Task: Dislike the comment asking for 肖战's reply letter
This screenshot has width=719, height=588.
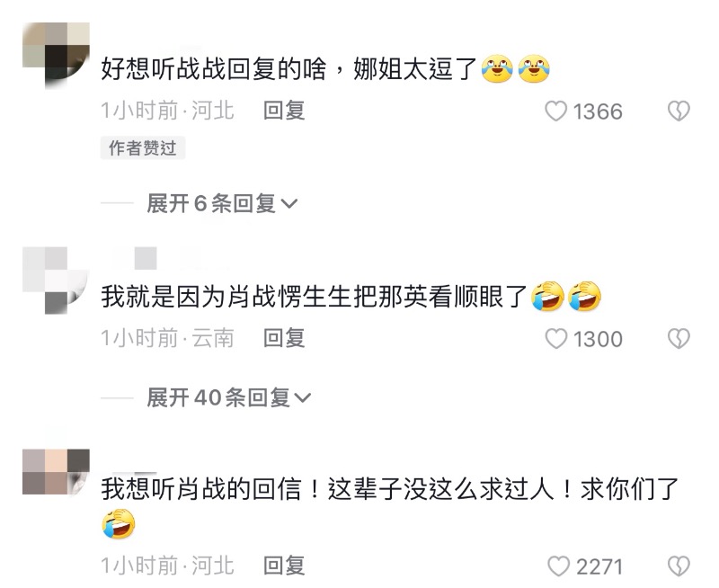Action: coord(679,566)
